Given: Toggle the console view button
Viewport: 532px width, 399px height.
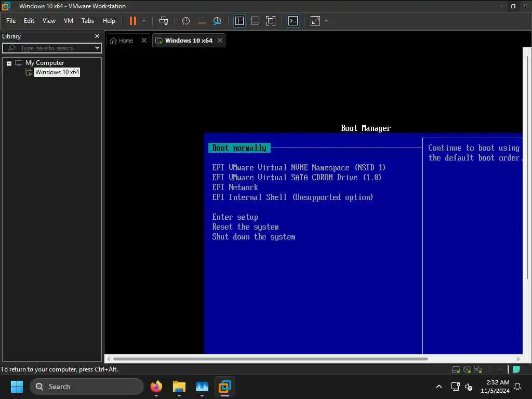Looking at the screenshot, I should point(293,21).
